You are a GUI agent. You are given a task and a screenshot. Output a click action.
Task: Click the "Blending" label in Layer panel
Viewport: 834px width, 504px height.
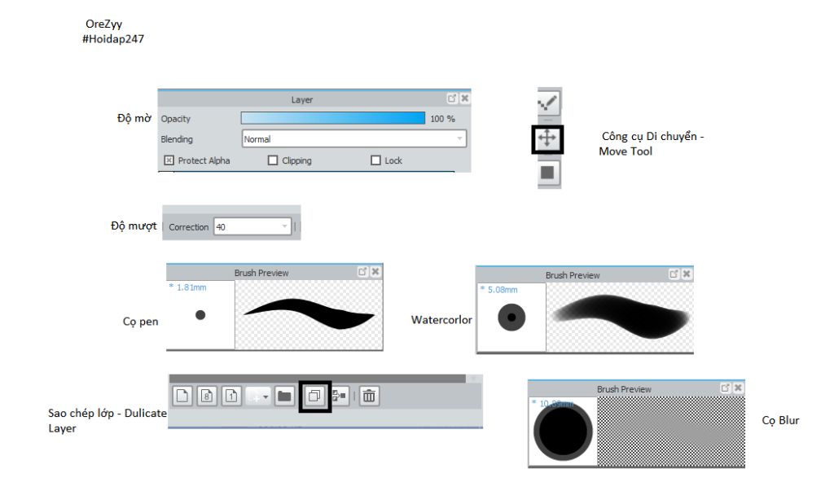tap(177, 139)
